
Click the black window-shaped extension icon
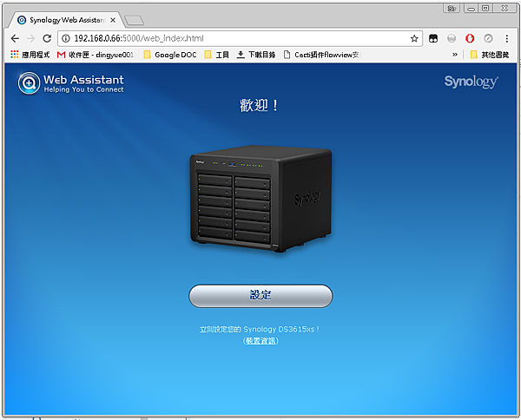433,38
